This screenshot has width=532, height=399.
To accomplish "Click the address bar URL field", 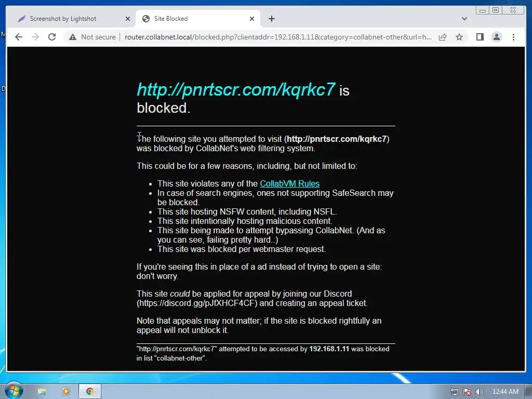I will tap(278, 37).
